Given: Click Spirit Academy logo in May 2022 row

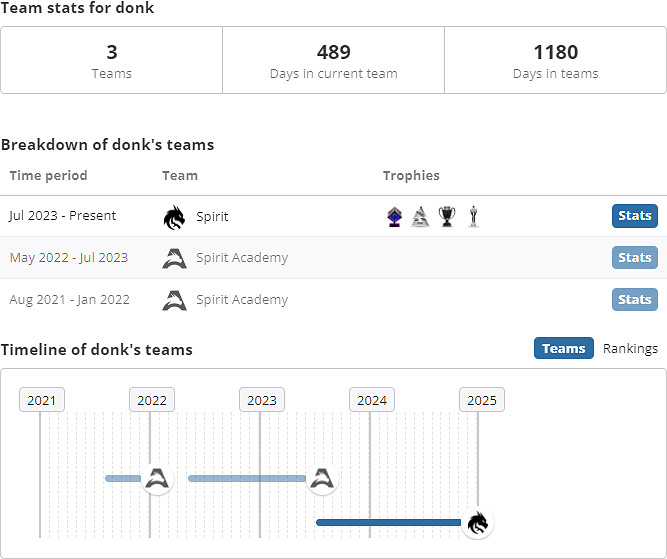Looking at the screenshot, I should click(x=174, y=258).
